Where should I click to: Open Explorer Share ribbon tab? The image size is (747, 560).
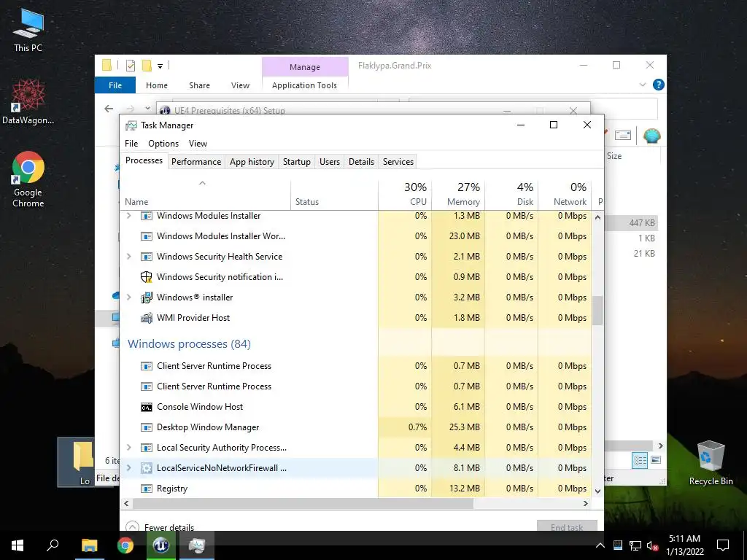[x=199, y=85]
